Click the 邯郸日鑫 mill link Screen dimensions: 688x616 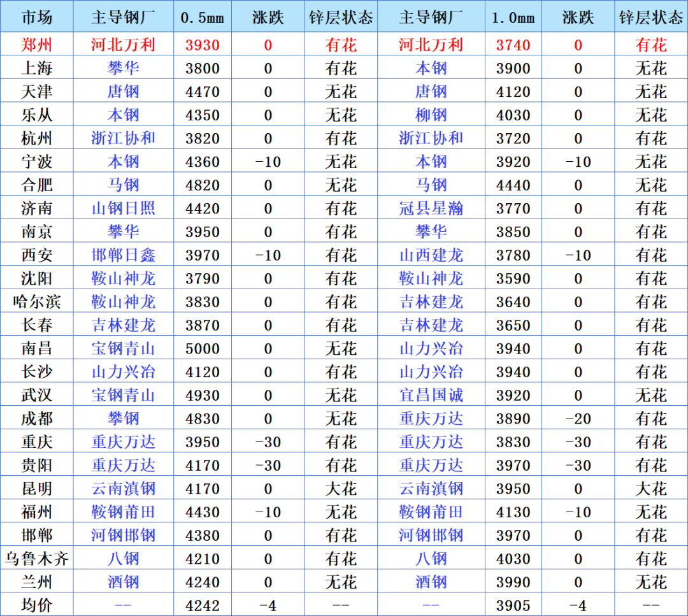tap(124, 255)
